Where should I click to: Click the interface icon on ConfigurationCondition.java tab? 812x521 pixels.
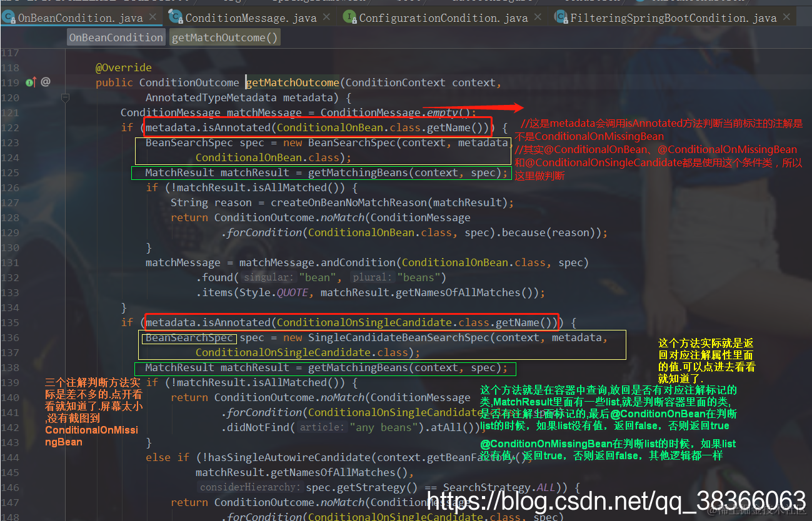click(x=349, y=17)
